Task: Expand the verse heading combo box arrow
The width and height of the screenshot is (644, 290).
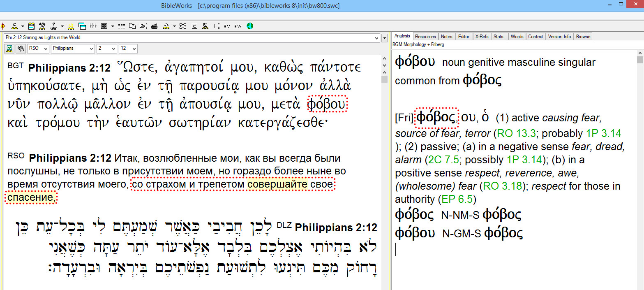Action: tap(377, 38)
